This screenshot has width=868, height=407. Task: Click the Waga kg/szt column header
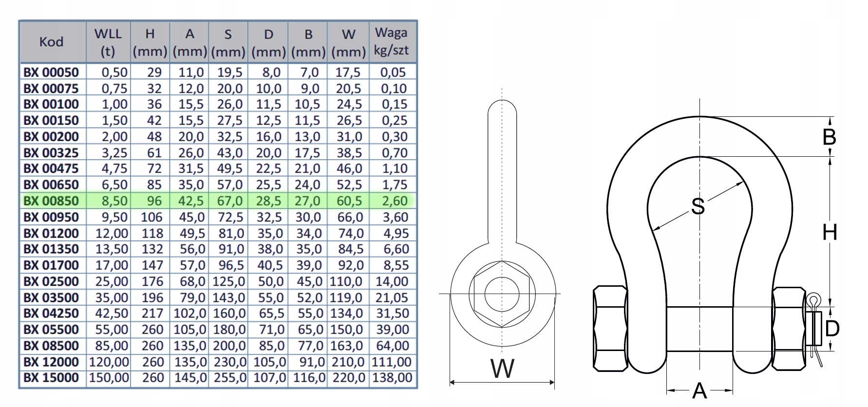392,42
